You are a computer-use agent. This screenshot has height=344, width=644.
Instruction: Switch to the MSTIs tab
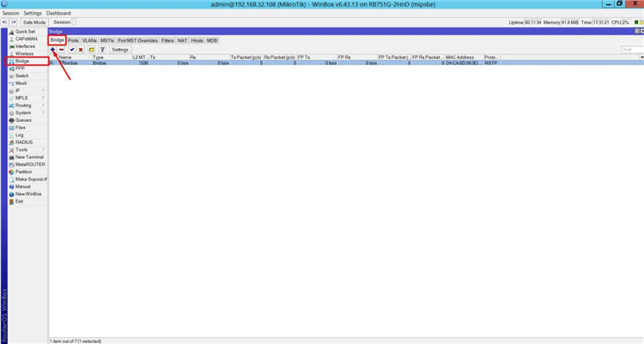pos(107,40)
